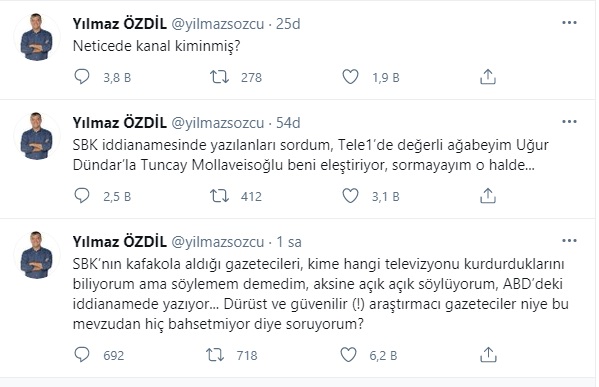Open the 25d timestamp of first tweet
This screenshot has height=387, width=599.
pyautogui.click(x=288, y=24)
